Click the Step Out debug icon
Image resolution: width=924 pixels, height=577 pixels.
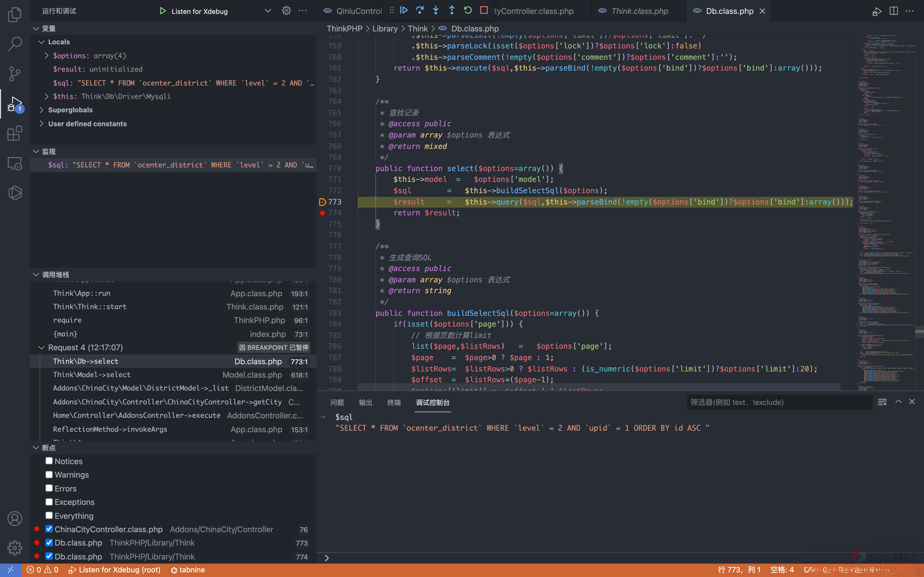point(452,10)
